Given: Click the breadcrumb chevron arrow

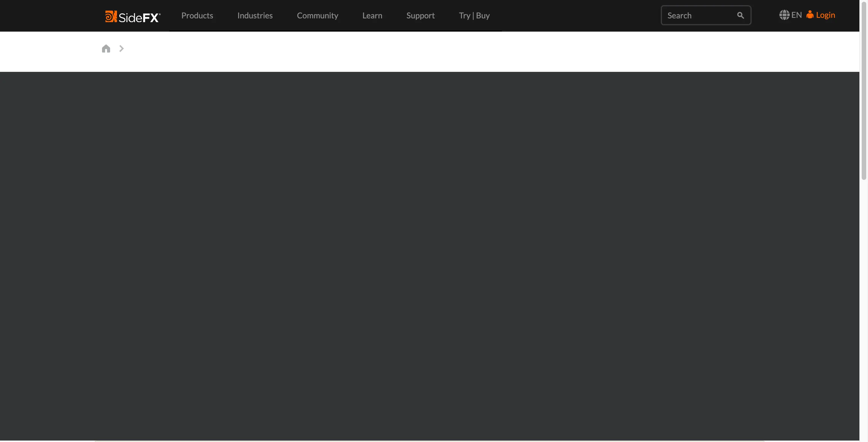Looking at the screenshot, I should pos(121,49).
